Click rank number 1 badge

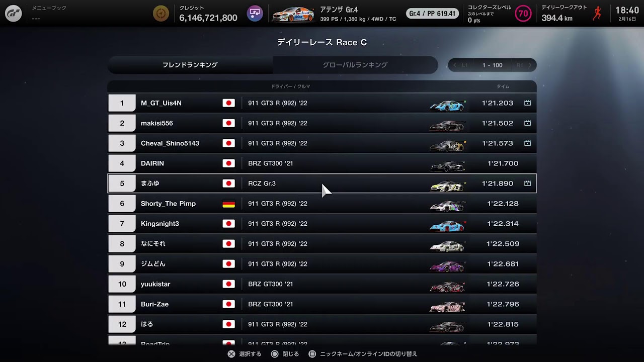pos(122,103)
